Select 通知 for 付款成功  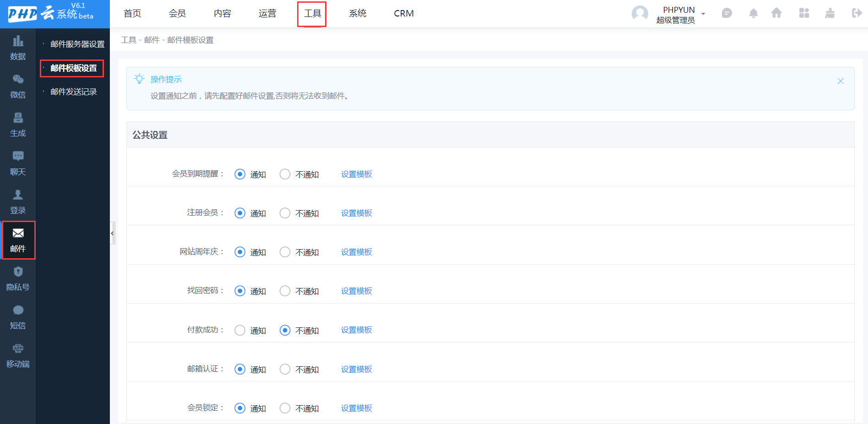tap(240, 330)
